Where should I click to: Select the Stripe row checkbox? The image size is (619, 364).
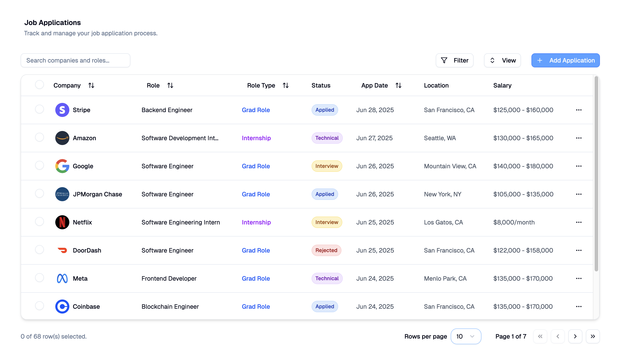tap(39, 109)
